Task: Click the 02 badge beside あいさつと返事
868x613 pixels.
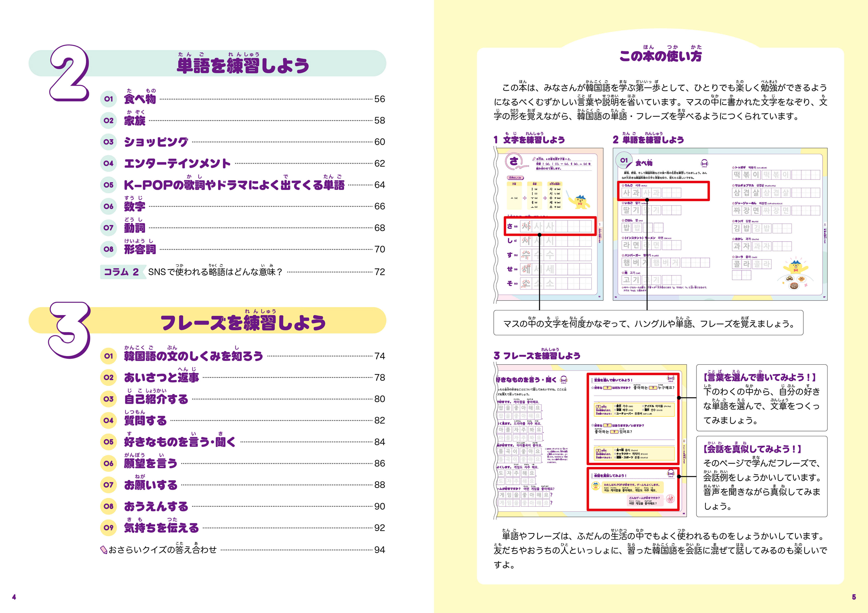Action: (x=108, y=378)
